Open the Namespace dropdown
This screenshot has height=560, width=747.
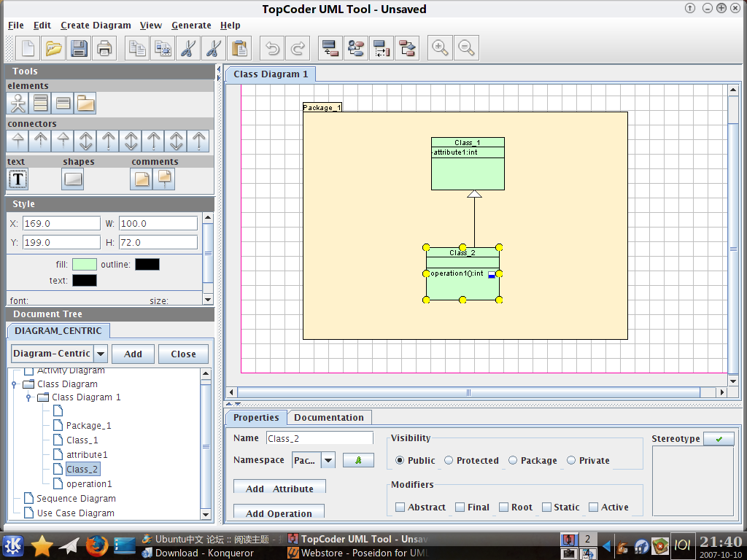[328, 461]
